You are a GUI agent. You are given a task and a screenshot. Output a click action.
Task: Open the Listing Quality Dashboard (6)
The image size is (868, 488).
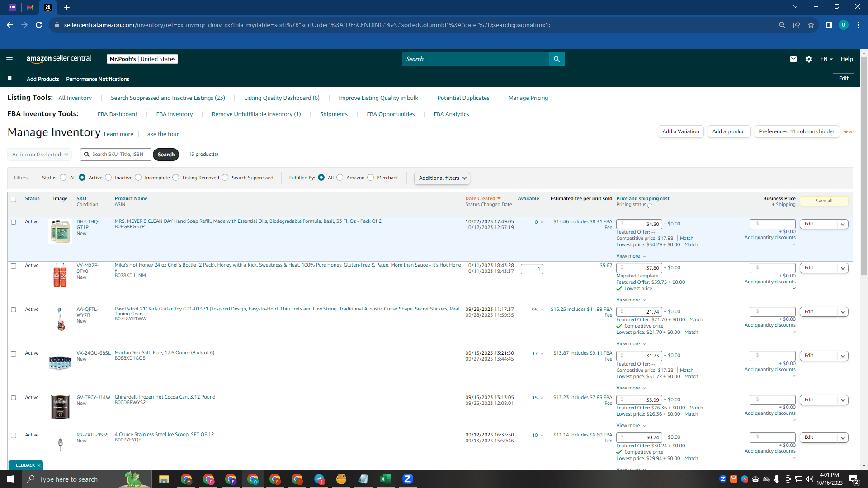click(282, 98)
